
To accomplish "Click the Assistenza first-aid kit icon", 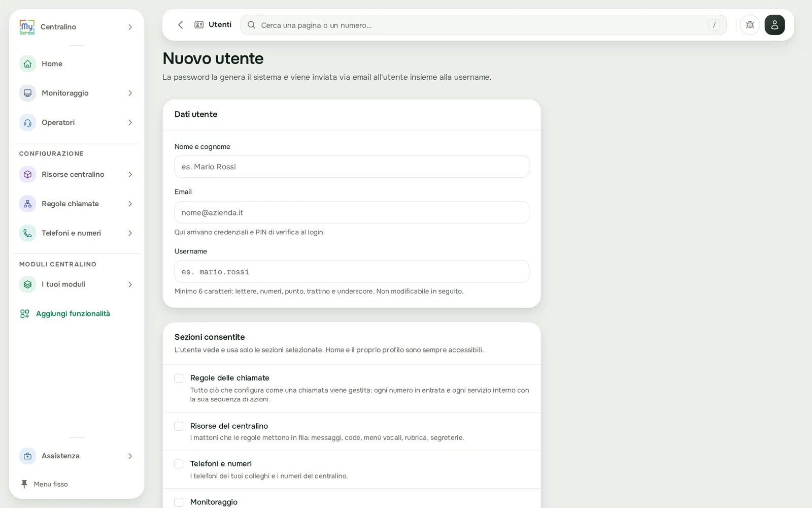I will (x=27, y=456).
